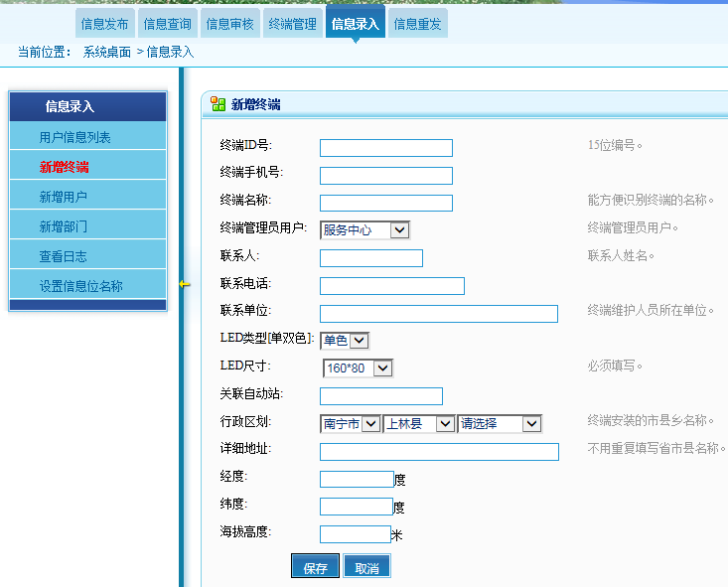Open the 请选择 township dropdown
728x587 pixels.
pos(499,423)
